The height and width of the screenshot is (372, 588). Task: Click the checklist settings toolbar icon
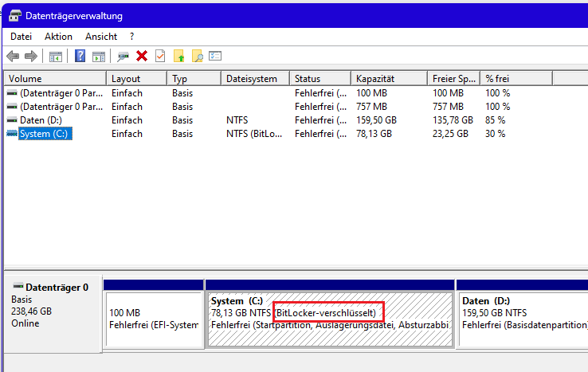[x=215, y=56]
